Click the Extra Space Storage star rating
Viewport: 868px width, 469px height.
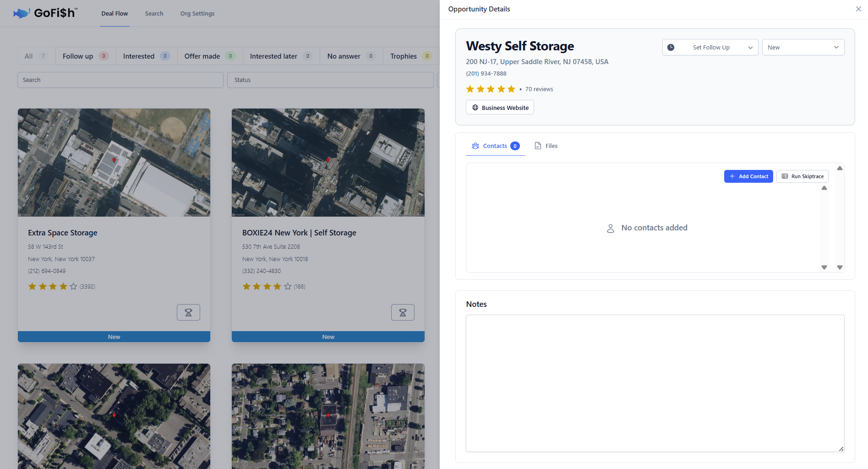tap(53, 286)
